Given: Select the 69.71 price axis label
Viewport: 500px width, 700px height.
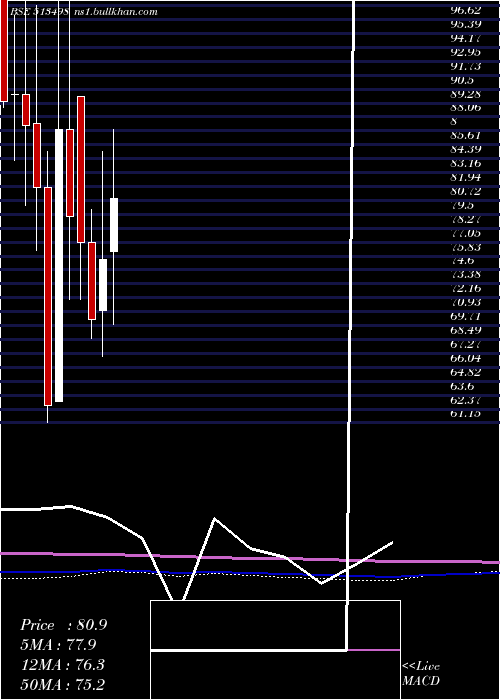Looking at the screenshot, I should click(466, 316).
